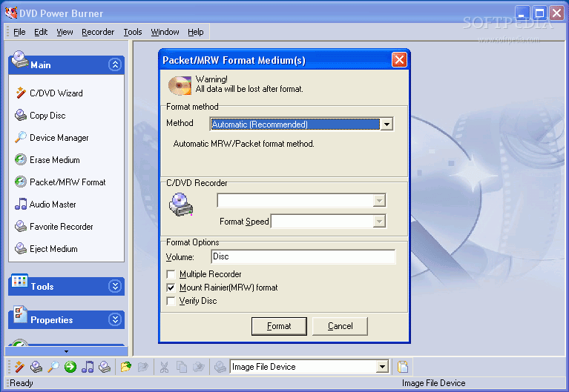
Task: Click the green arrow icon in the bottom toolbar
Action: pyautogui.click(x=70, y=367)
